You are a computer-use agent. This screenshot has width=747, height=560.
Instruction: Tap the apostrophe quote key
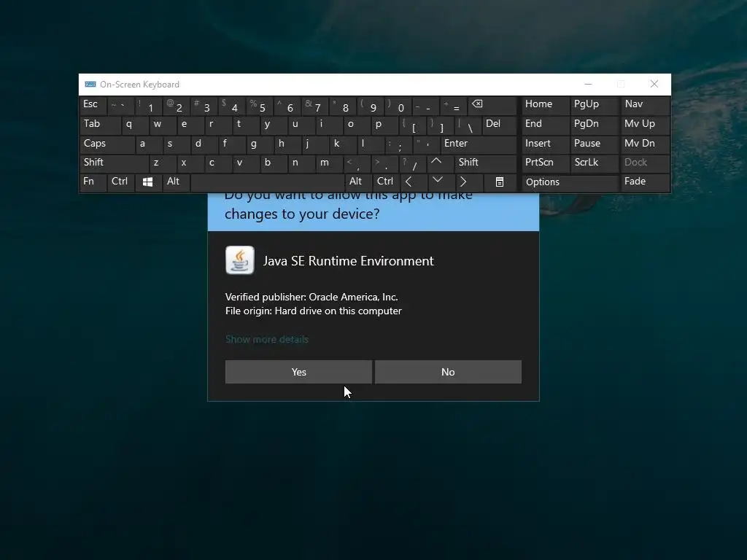(425, 144)
